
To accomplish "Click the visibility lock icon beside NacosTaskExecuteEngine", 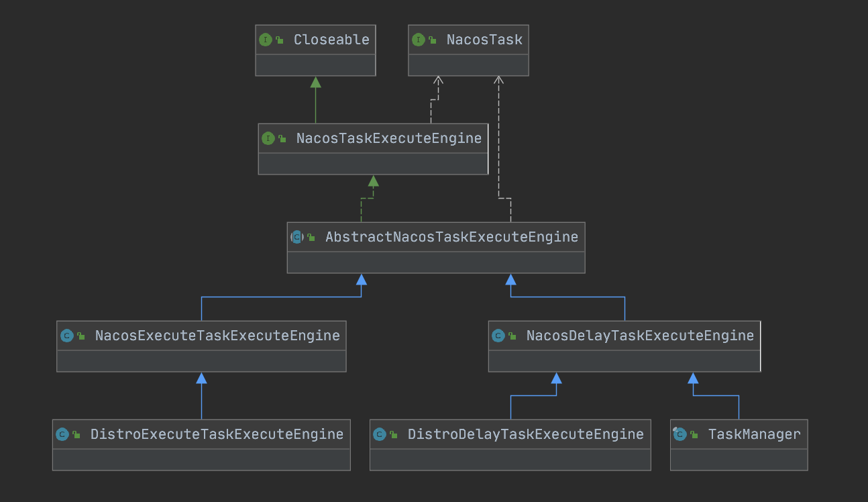I will [282, 139].
